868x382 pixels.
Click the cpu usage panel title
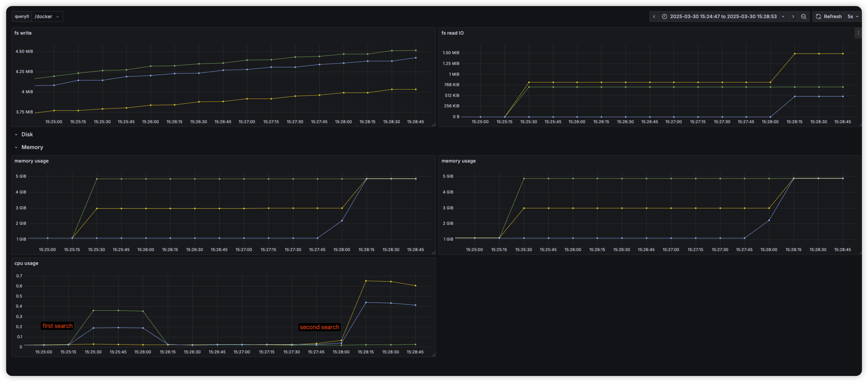click(x=26, y=263)
